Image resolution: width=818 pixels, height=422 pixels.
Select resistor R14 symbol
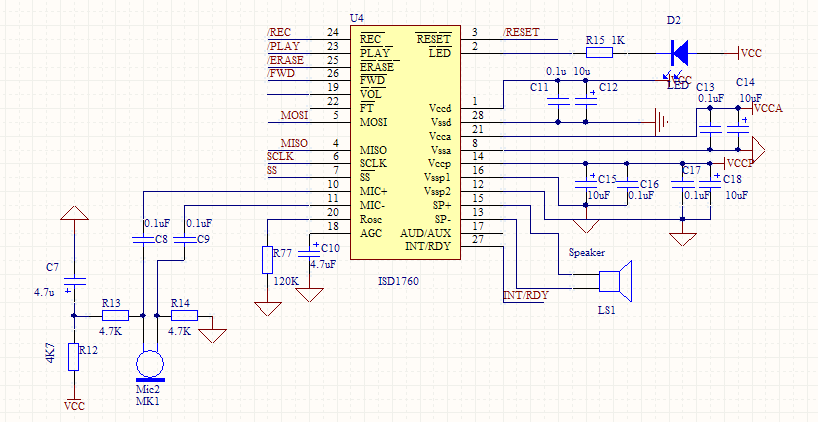click(185, 314)
